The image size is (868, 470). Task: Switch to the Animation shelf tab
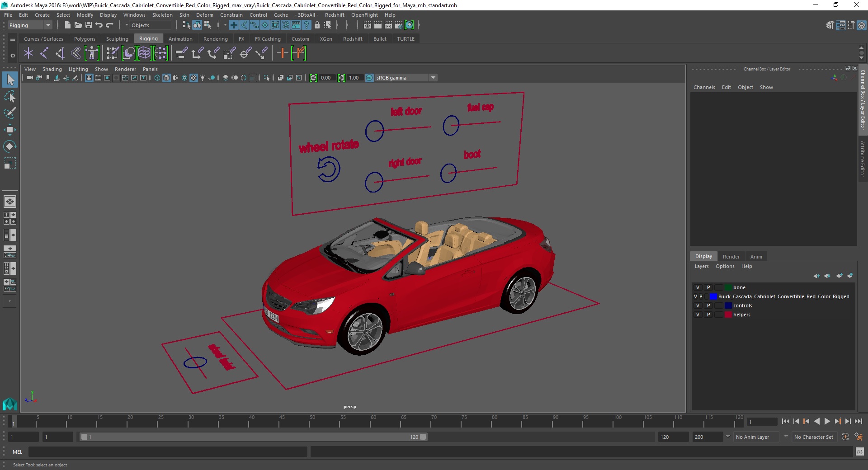(x=180, y=39)
